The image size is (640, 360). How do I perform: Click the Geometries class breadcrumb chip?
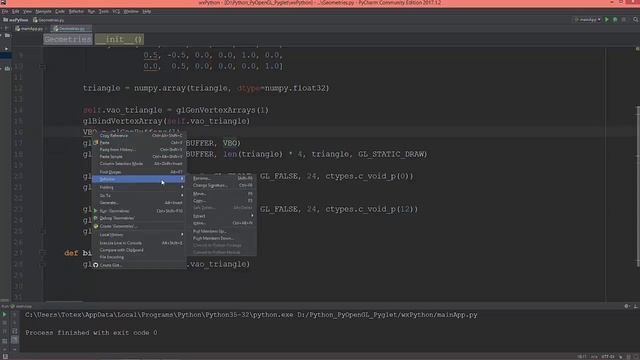tap(68, 39)
